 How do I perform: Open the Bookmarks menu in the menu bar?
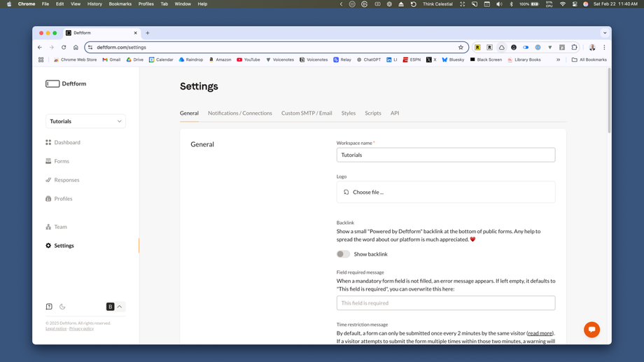pyautogui.click(x=120, y=4)
